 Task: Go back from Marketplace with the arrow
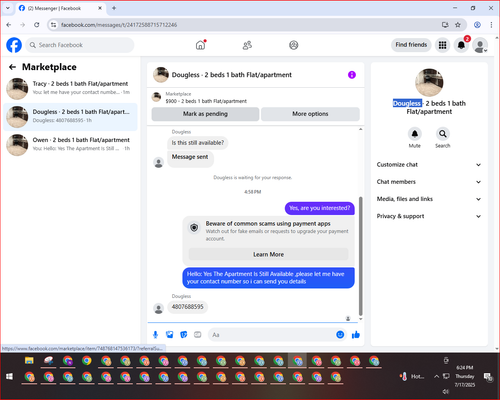click(x=12, y=67)
